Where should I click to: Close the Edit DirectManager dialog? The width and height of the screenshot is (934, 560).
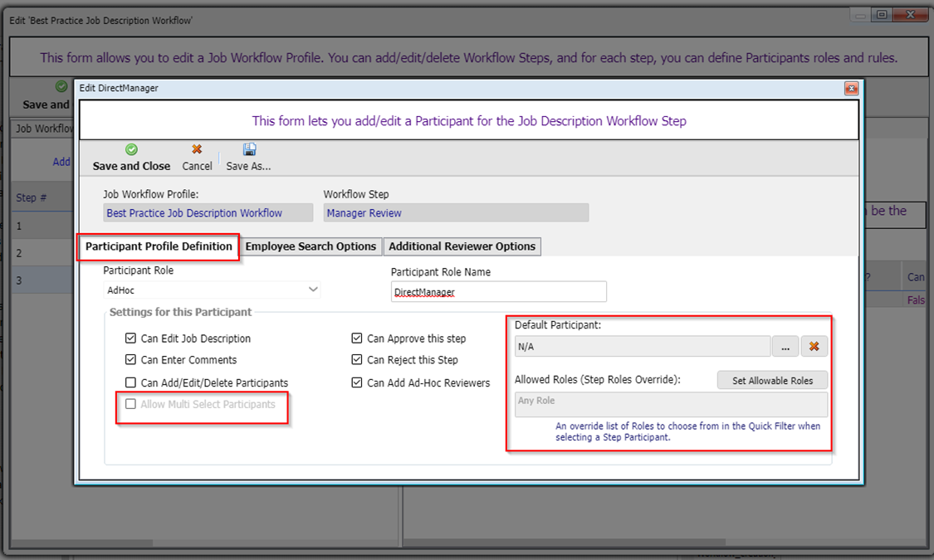pos(851,88)
